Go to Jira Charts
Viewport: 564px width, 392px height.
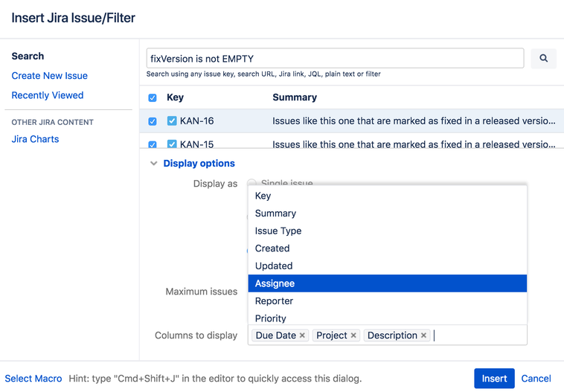pyautogui.click(x=35, y=139)
